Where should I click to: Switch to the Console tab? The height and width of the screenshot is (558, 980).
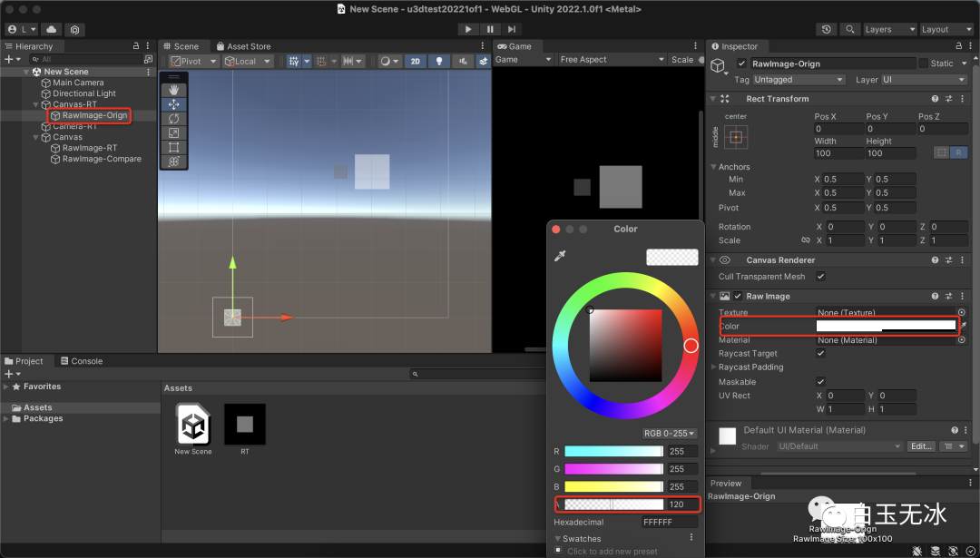tap(82, 361)
